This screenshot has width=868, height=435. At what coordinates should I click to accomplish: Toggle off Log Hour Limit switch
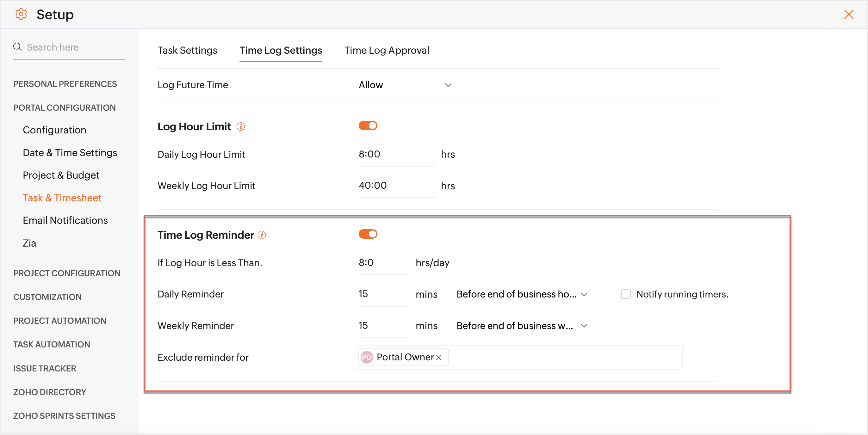[368, 126]
